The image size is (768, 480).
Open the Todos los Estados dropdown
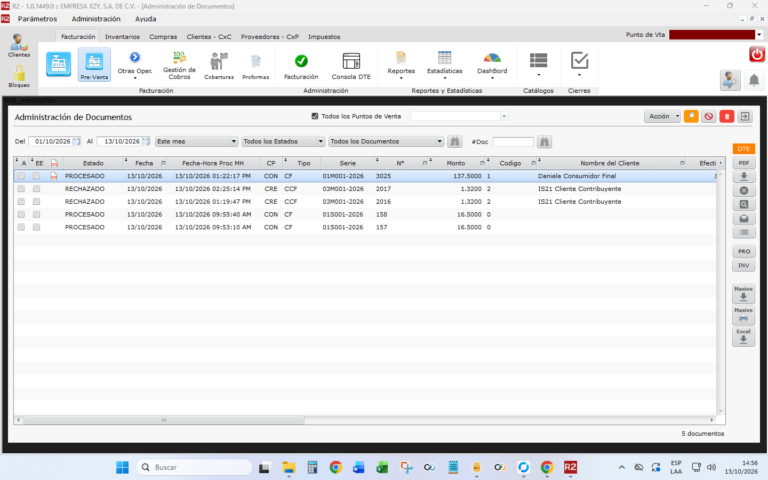283,142
